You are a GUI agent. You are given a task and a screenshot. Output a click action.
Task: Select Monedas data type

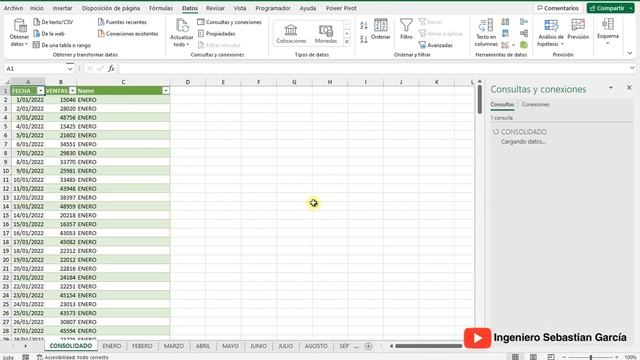326,33
